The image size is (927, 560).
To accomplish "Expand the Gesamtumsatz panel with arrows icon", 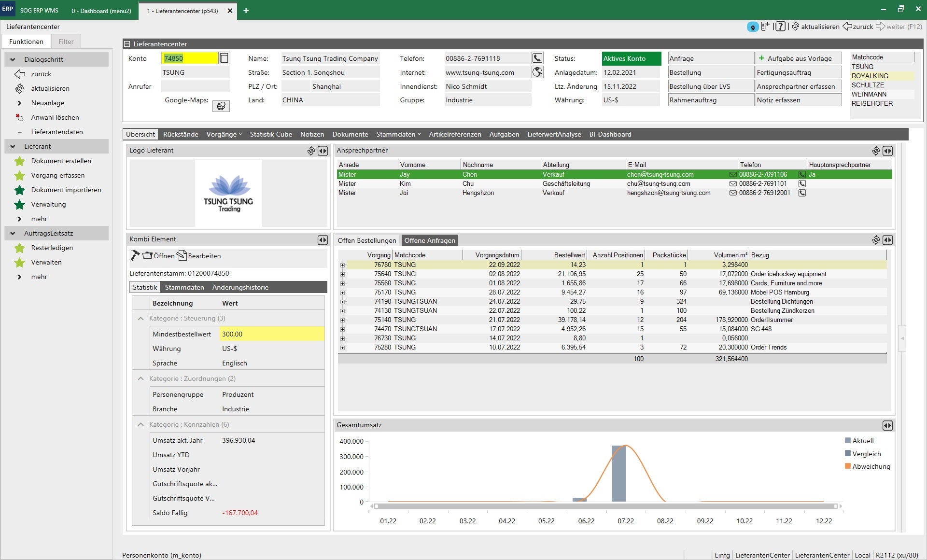I will 887,425.
